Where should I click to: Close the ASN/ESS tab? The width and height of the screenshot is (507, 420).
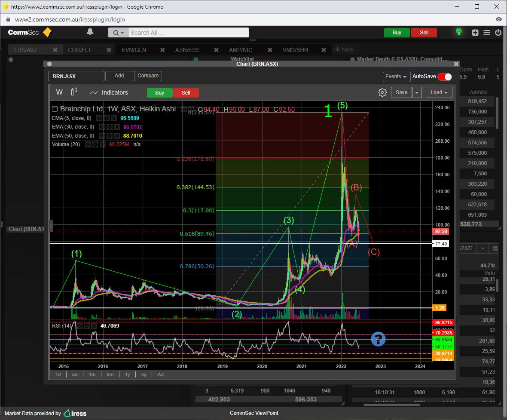point(216,50)
